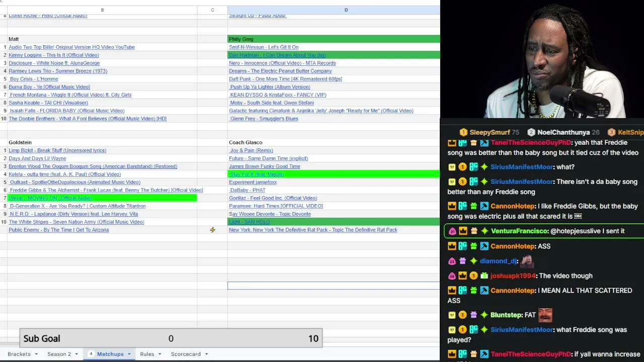Open Experiment jamiefoxx link
The height and width of the screenshot is (362, 644).
click(253, 183)
